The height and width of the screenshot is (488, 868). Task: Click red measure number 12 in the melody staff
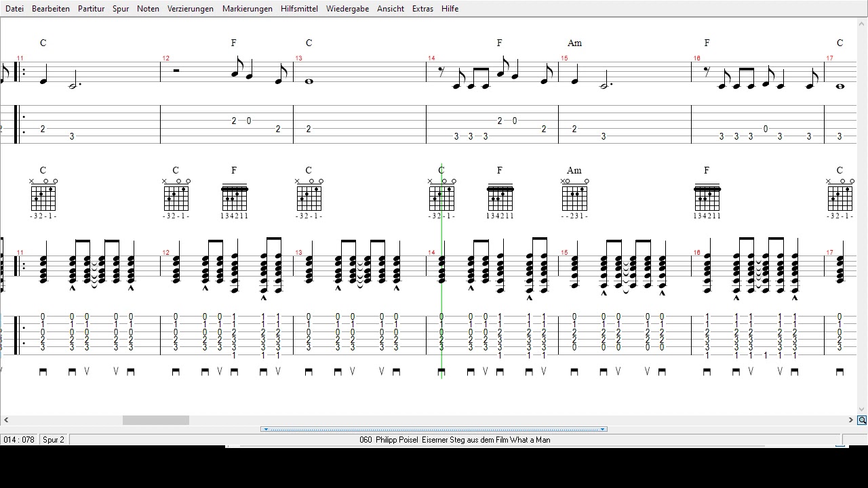(166, 58)
